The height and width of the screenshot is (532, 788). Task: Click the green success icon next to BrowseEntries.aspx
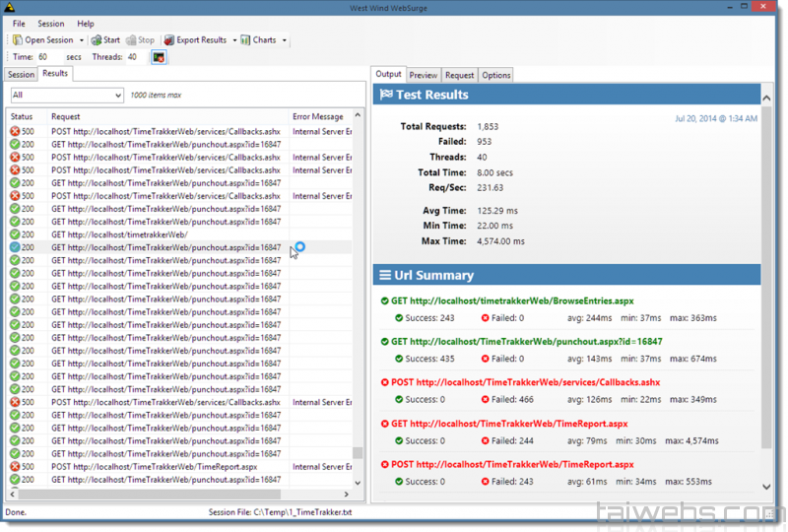[x=384, y=300]
